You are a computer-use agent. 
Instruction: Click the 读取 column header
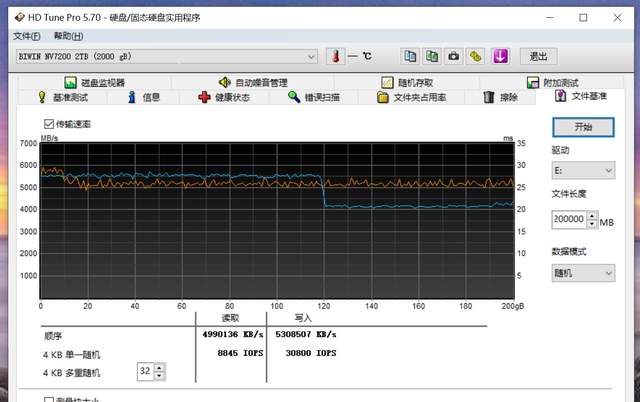pos(230,318)
